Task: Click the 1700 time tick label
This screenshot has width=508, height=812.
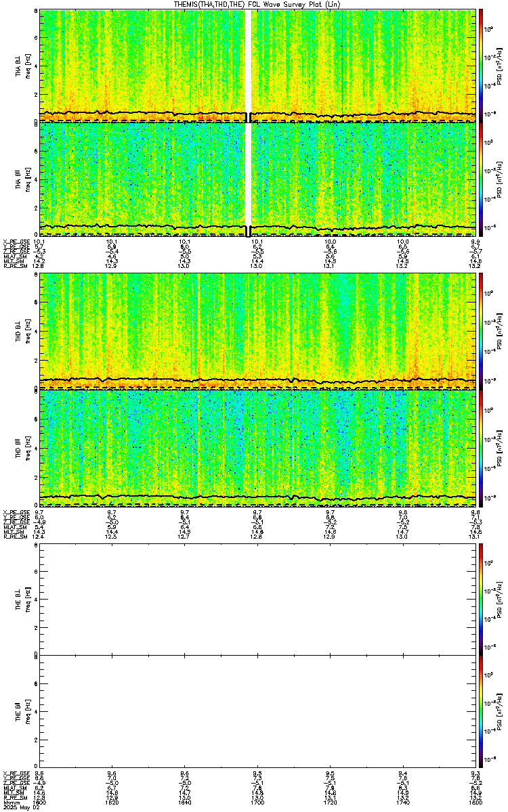Action: (x=257, y=803)
